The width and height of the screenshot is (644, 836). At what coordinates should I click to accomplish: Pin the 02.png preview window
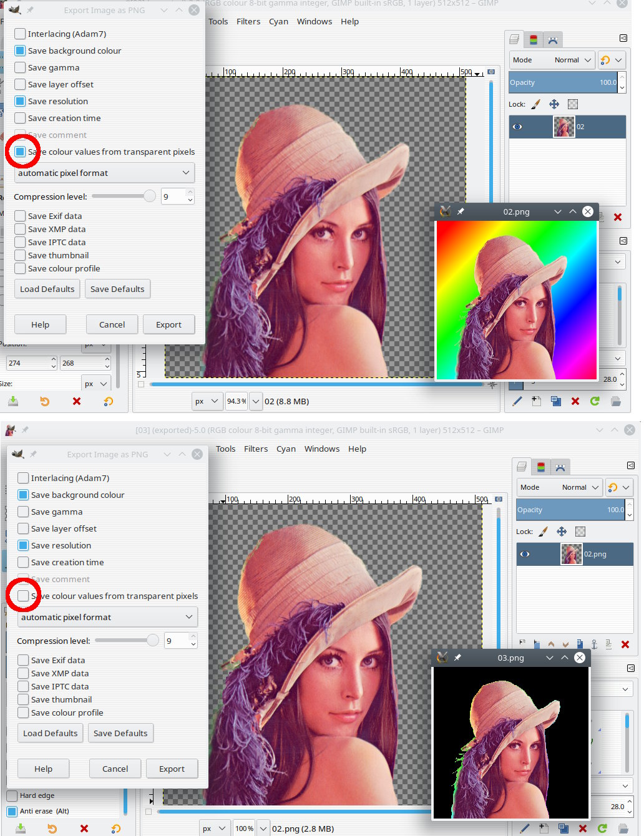pos(461,211)
